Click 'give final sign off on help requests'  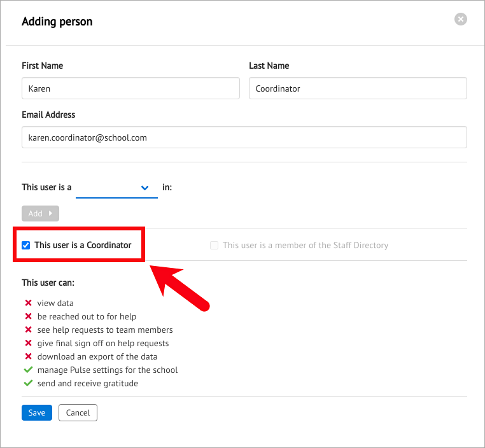(x=103, y=344)
